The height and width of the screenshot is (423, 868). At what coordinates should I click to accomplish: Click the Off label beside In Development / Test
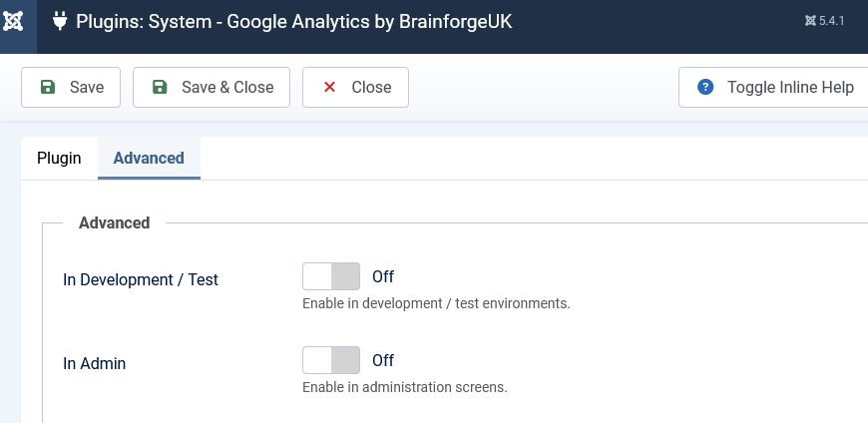click(x=383, y=276)
